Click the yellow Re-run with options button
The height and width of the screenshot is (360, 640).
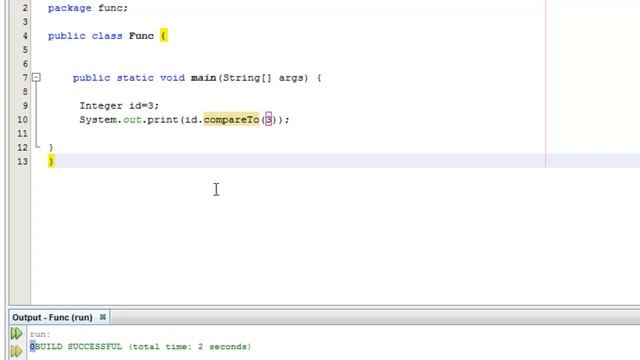16,351
